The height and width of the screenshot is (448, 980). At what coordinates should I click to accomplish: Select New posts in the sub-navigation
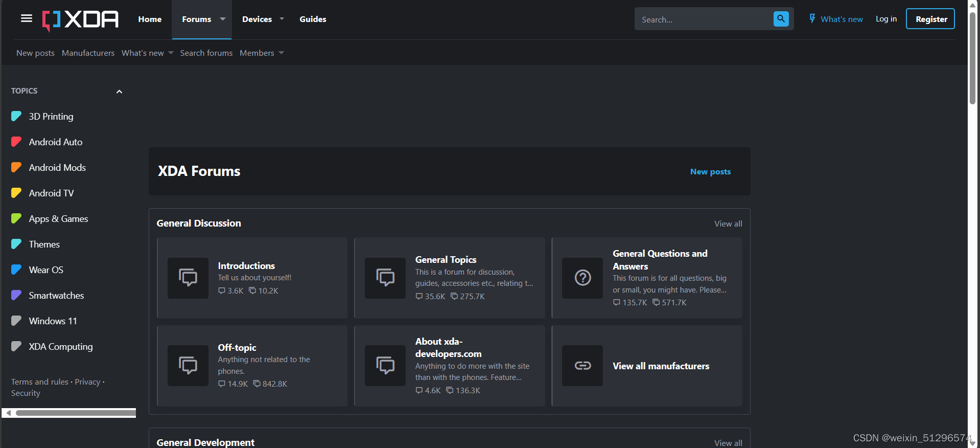click(x=35, y=53)
